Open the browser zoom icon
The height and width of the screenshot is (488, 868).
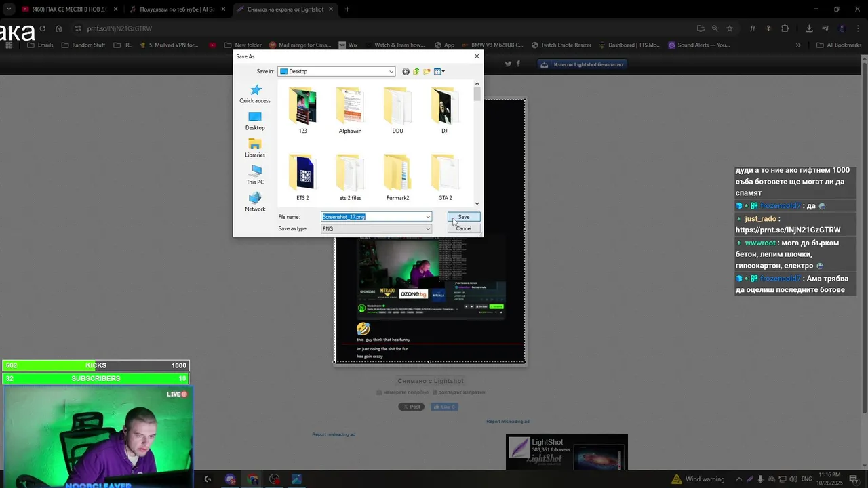(715, 28)
